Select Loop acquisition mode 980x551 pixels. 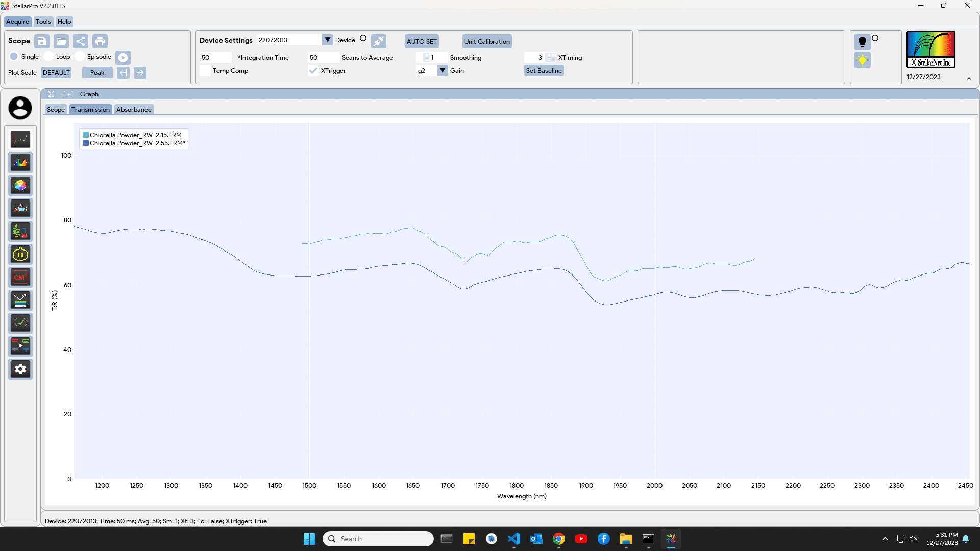tap(48, 56)
